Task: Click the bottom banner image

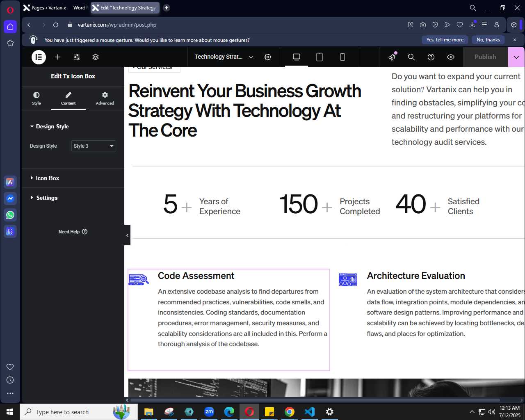Action: 326,388
